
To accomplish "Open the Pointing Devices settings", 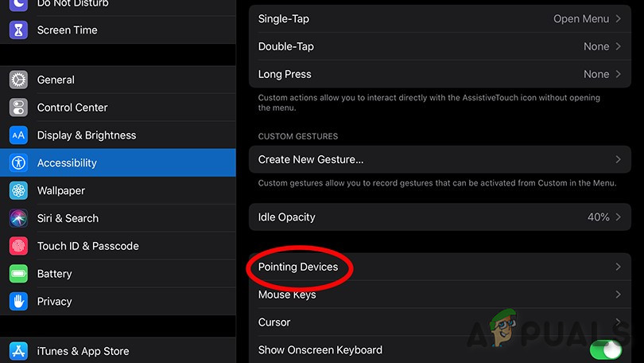I will [440, 267].
